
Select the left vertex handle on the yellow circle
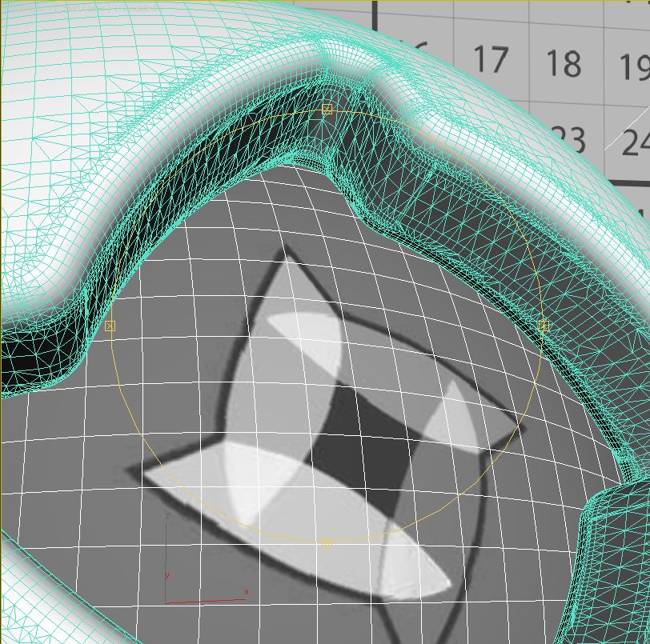[x=110, y=326]
